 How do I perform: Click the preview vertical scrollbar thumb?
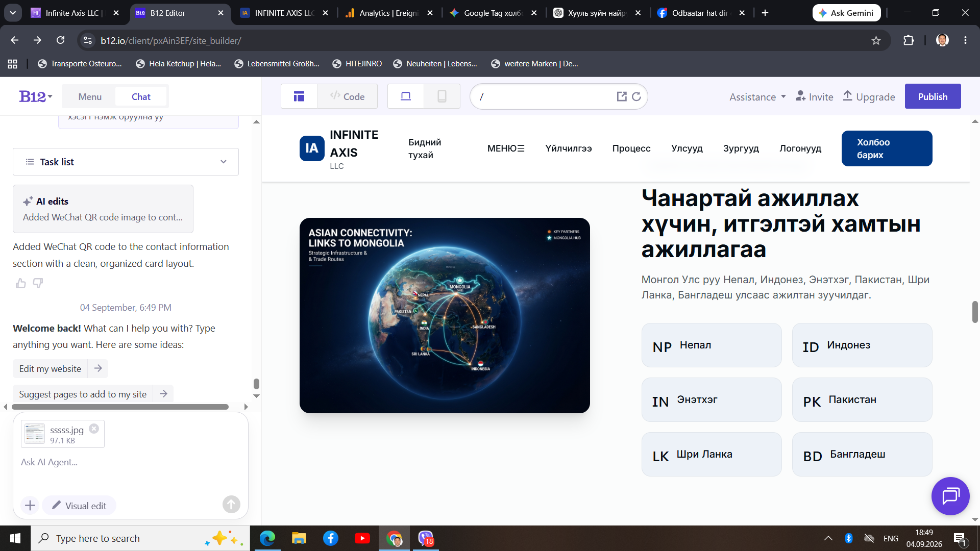click(x=975, y=312)
